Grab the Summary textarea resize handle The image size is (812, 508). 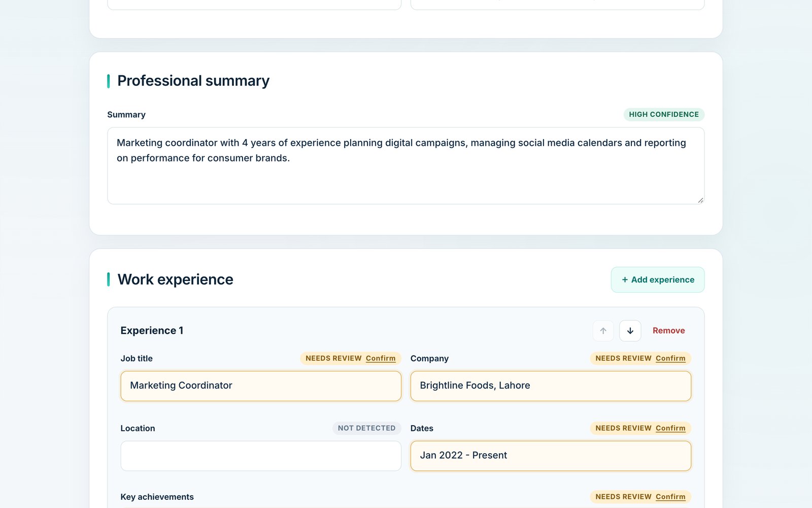pyautogui.click(x=700, y=200)
